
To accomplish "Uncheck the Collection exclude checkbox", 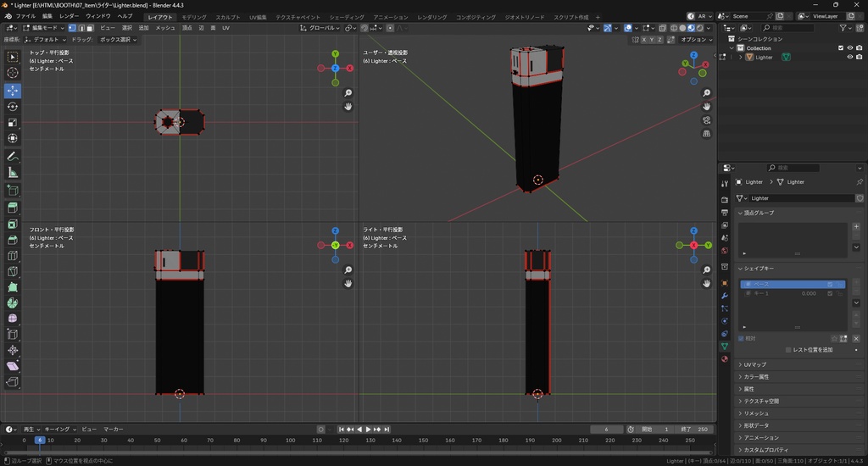I will pos(841,48).
